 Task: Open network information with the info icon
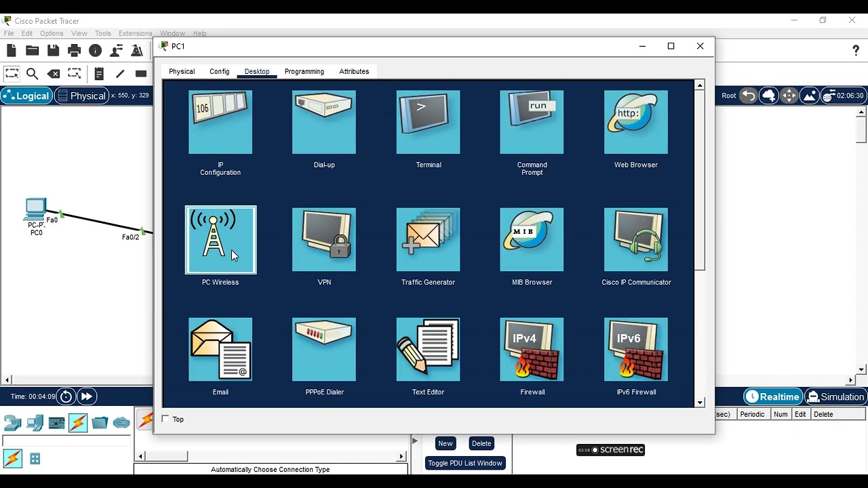[96, 50]
